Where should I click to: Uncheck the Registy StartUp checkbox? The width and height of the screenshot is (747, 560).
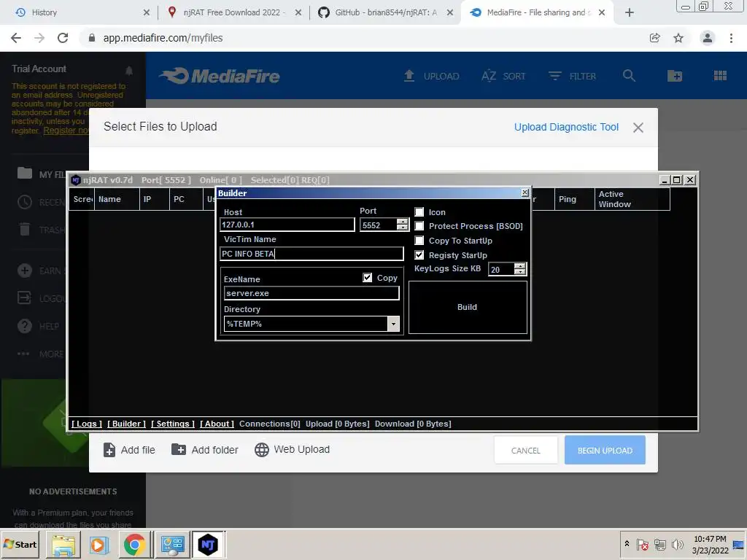[x=419, y=254]
